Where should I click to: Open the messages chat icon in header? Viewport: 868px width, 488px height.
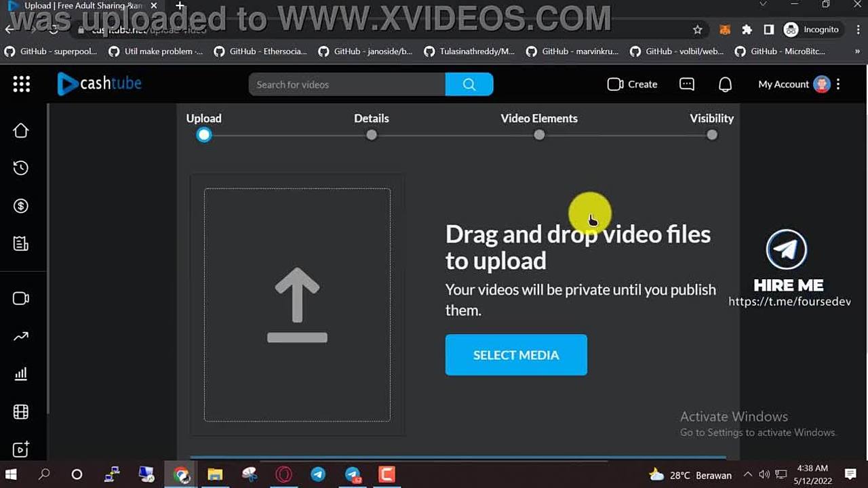click(x=687, y=84)
